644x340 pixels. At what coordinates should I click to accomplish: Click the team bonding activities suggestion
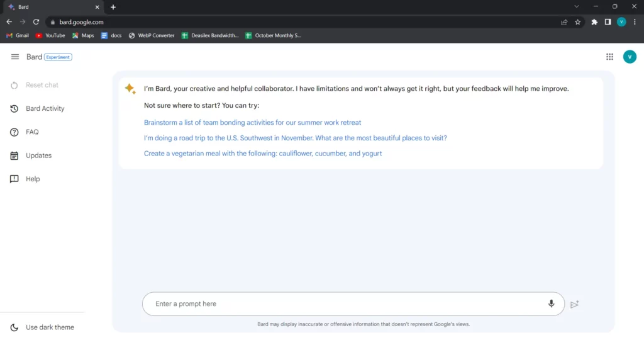tap(253, 123)
